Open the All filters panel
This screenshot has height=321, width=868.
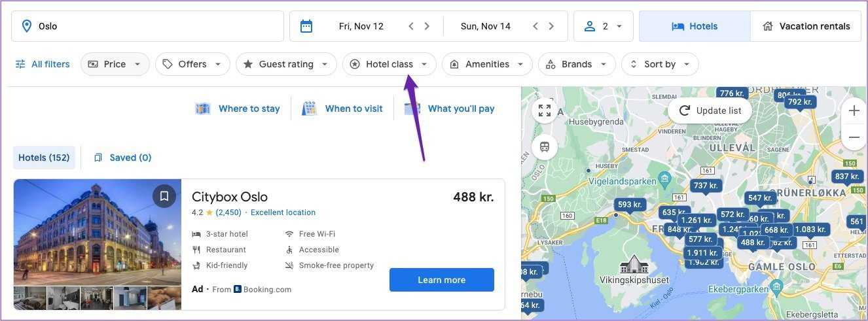[43, 64]
